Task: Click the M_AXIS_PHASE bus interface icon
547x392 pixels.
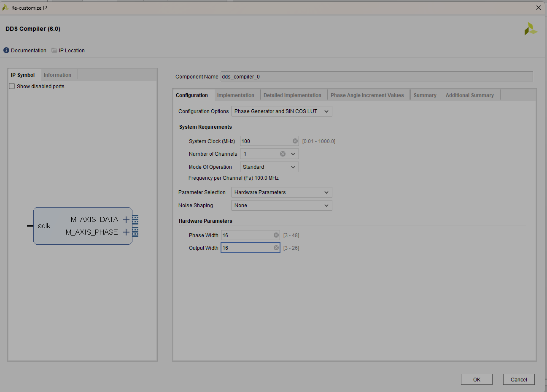Action: click(x=135, y=232)
